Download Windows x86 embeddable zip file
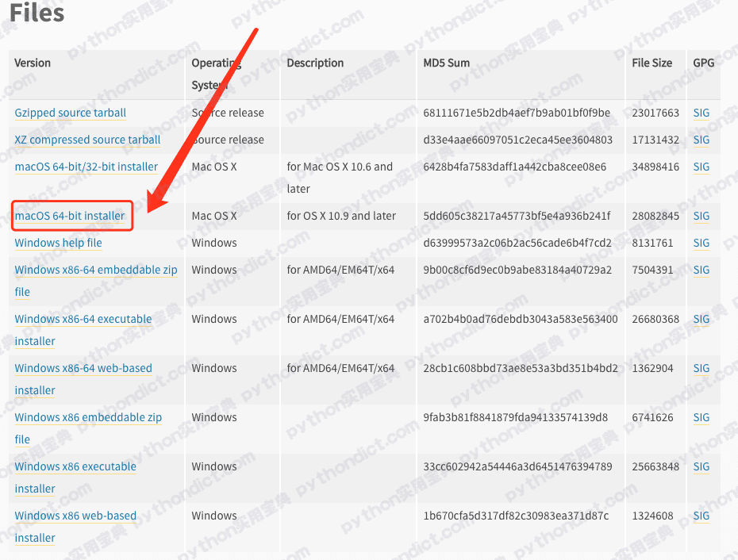 click(x=87, y=417)
